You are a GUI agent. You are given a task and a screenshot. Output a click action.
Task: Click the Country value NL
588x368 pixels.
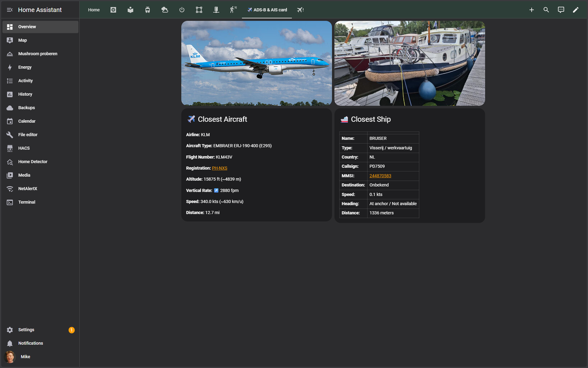(393, 157)
